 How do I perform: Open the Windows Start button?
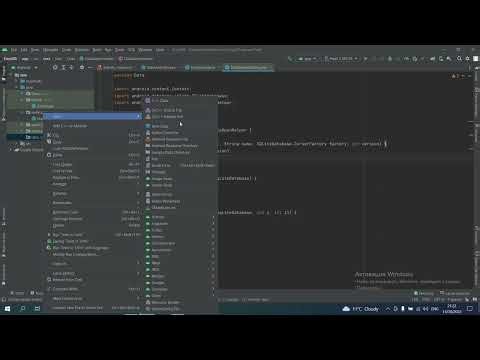(x=7, y=309)
